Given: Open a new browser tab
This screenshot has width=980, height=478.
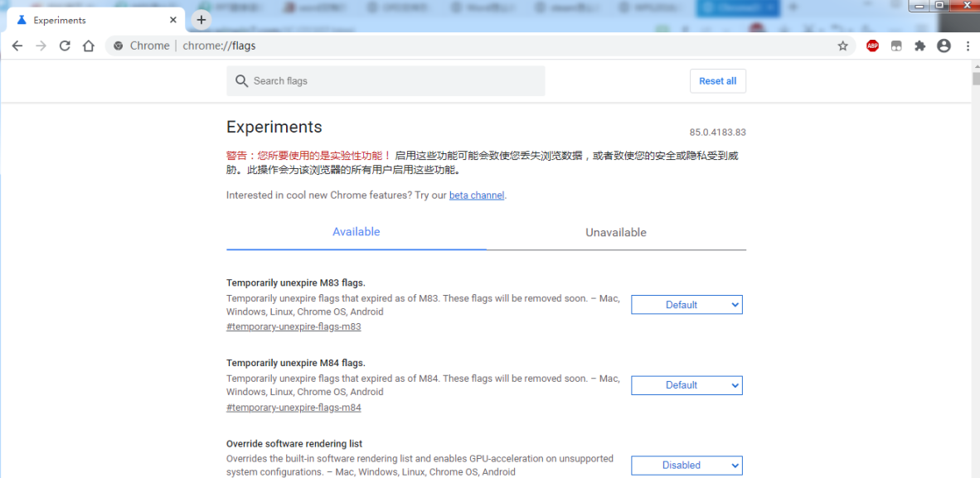Looking at the screenshot, I should [201, 19].
